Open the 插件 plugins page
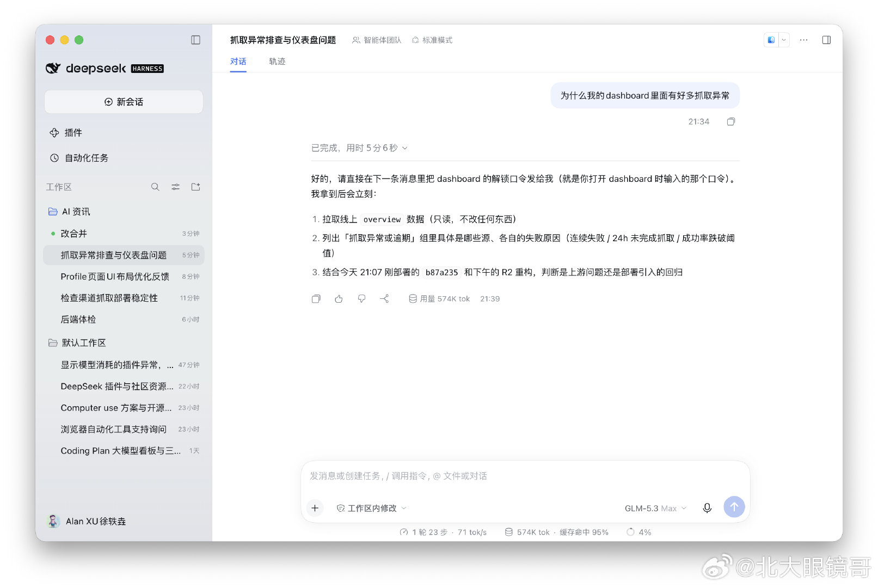Viewport: 878px width, 588px height. [66, 133]
